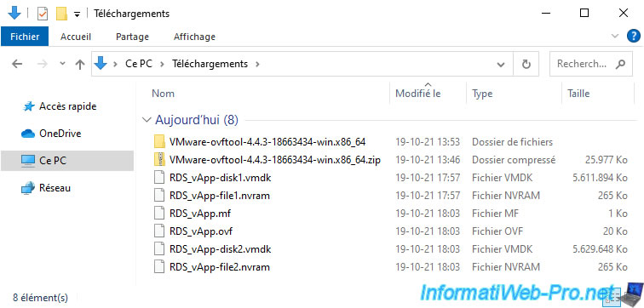Open the Affichage ribbon tab
Screen dimensions: 644x308
tap(194, 37)
